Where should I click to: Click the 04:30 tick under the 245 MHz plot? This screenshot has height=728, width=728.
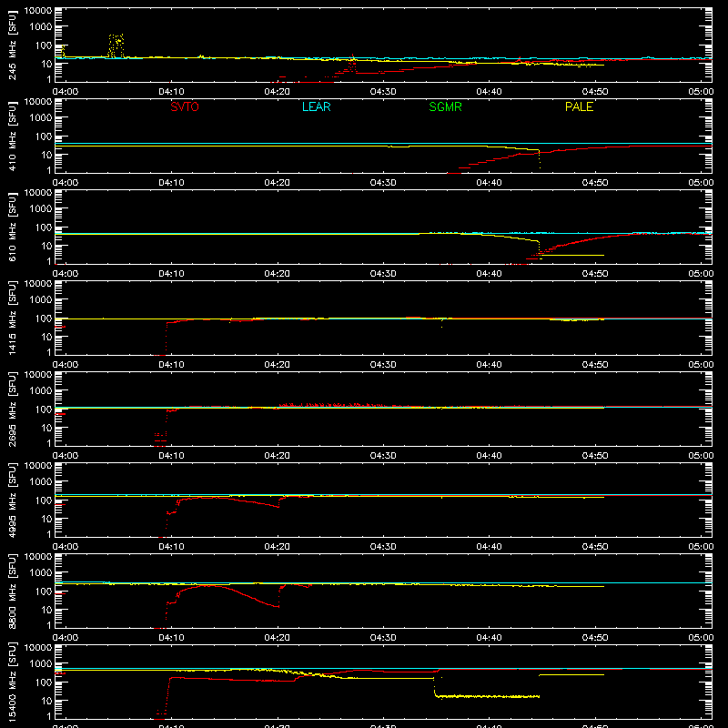pos(383,92)
